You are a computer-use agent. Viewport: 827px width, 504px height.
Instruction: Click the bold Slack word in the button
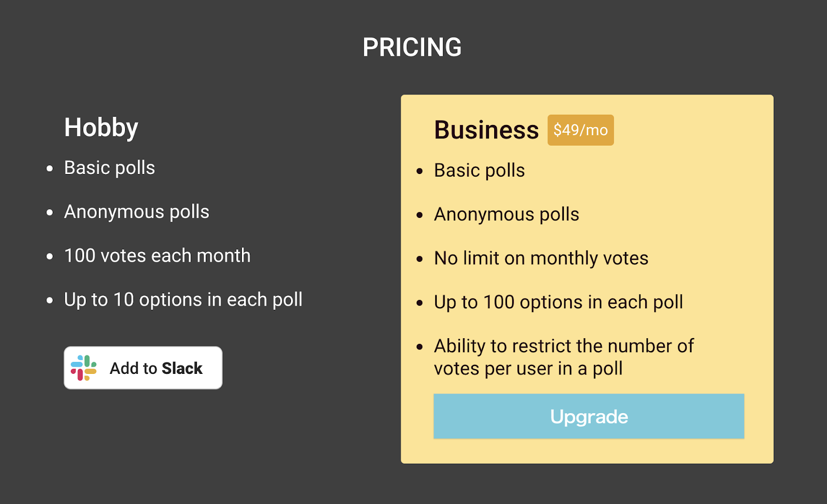point(181,368)
